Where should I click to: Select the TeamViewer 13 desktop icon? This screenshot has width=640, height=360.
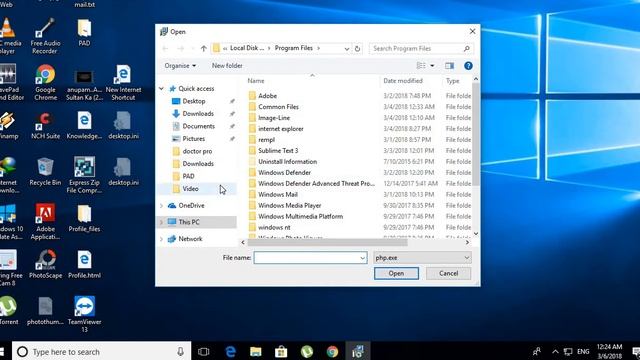pos(84,315)
